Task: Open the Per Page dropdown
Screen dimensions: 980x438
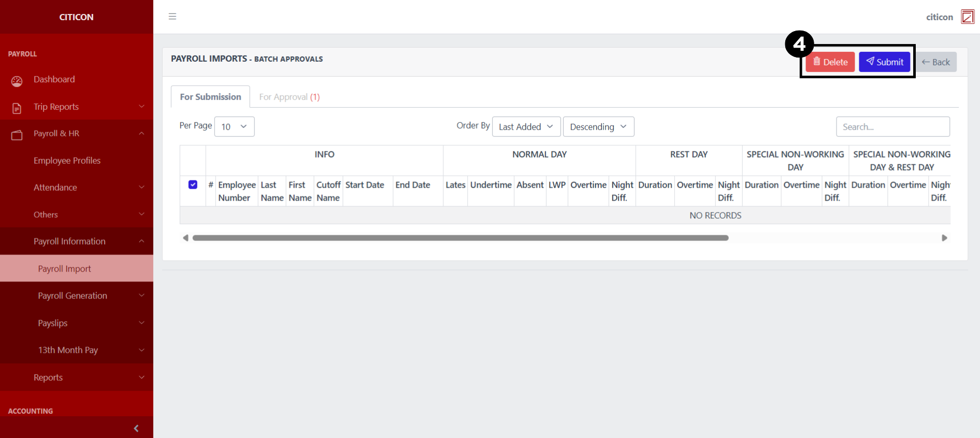Action: 234,126
